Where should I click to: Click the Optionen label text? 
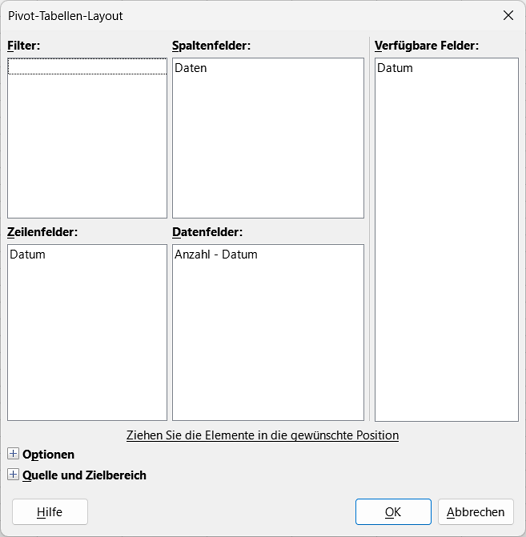pos(48,454)
